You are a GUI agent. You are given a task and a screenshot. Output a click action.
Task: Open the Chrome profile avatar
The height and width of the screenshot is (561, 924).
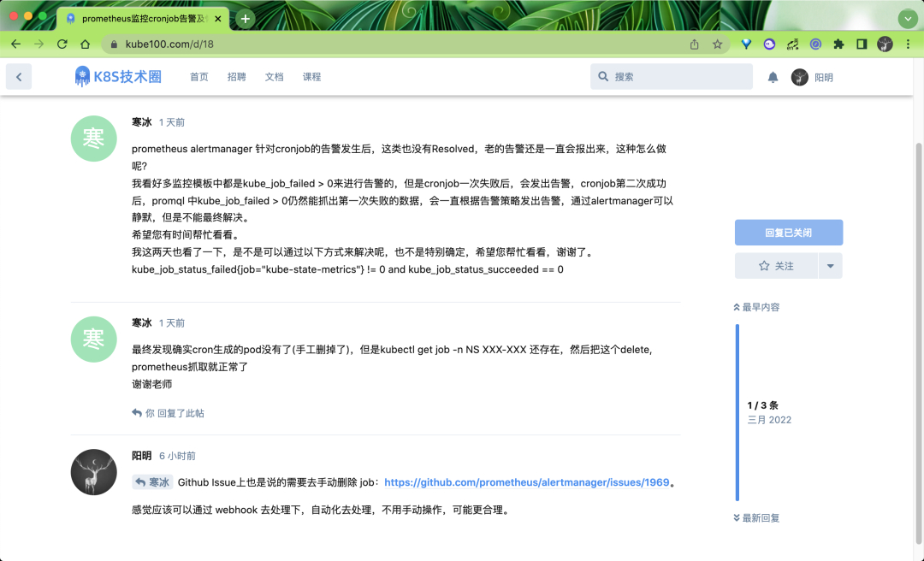pyautogui.click(x=885, y=44)
